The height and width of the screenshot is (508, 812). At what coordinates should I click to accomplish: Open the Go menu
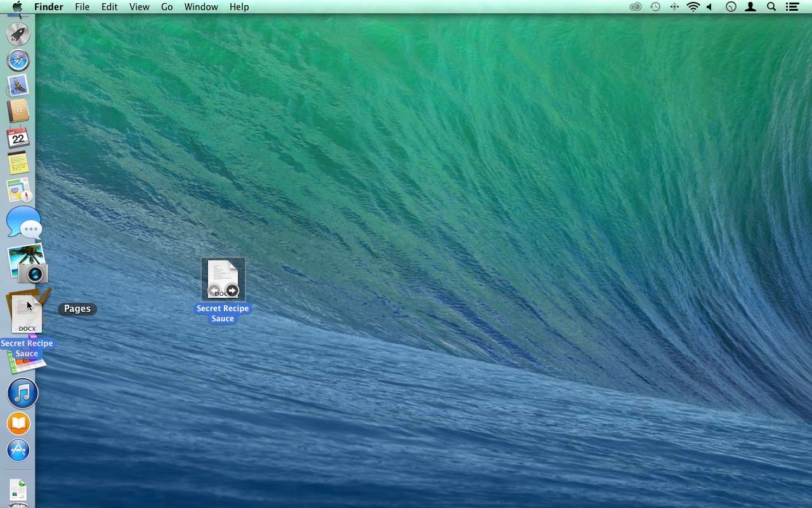coord(166,7)
